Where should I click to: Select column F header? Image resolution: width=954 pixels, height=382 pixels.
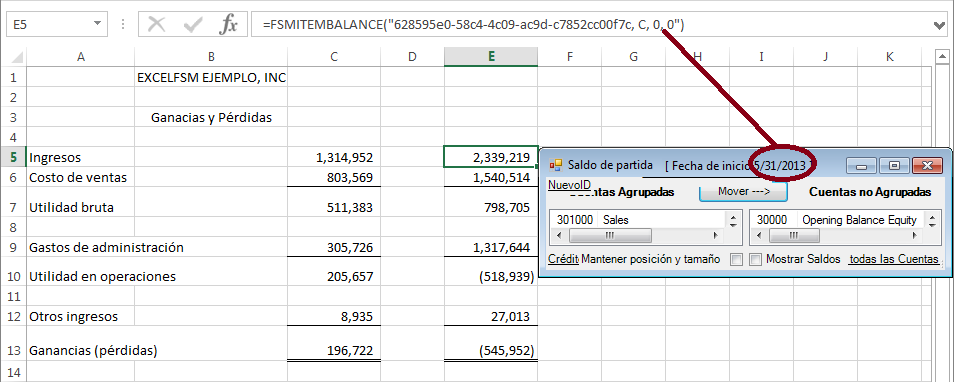pos(569,57)
